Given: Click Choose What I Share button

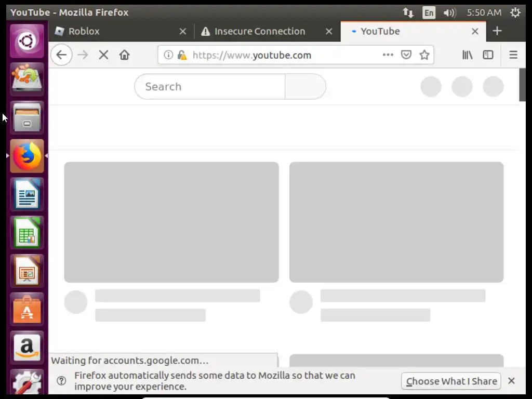Looking at the screenshot, I should click(x=451, y=381).
